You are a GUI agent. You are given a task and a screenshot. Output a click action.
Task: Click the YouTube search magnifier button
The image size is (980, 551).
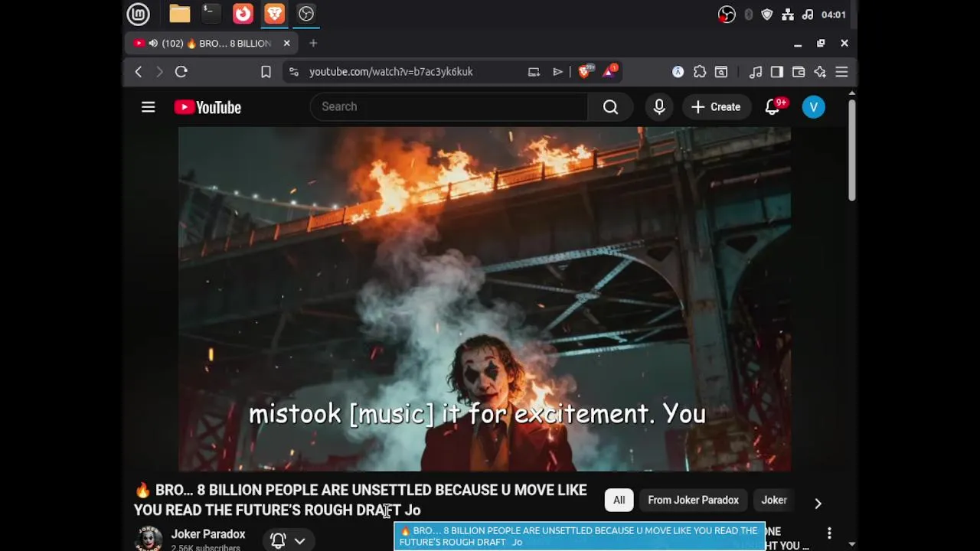610,107
